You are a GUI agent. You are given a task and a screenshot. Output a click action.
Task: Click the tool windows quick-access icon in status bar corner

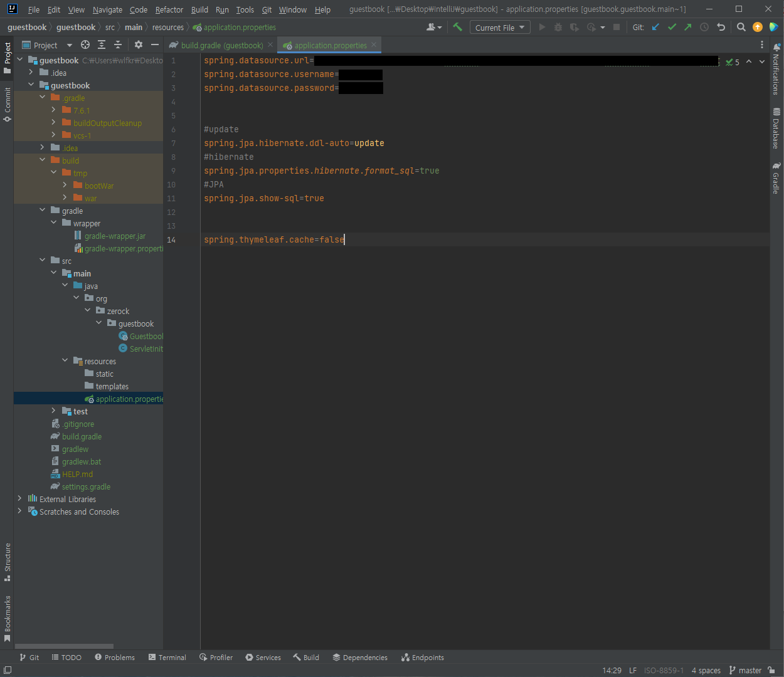(x=8, y=670)
